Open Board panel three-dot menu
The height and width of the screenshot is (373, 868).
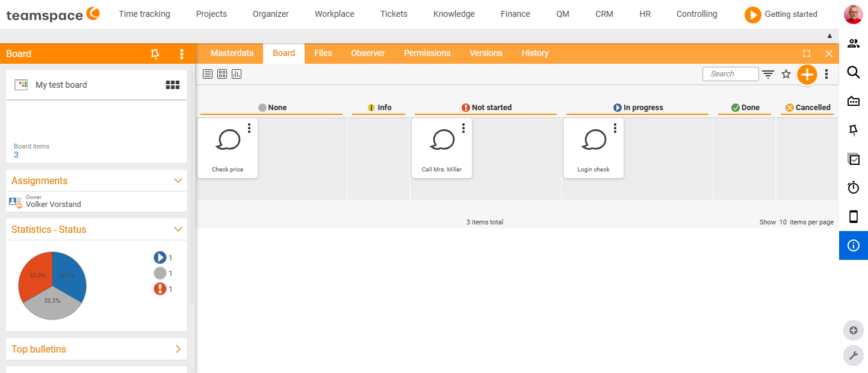pos(182,54)
